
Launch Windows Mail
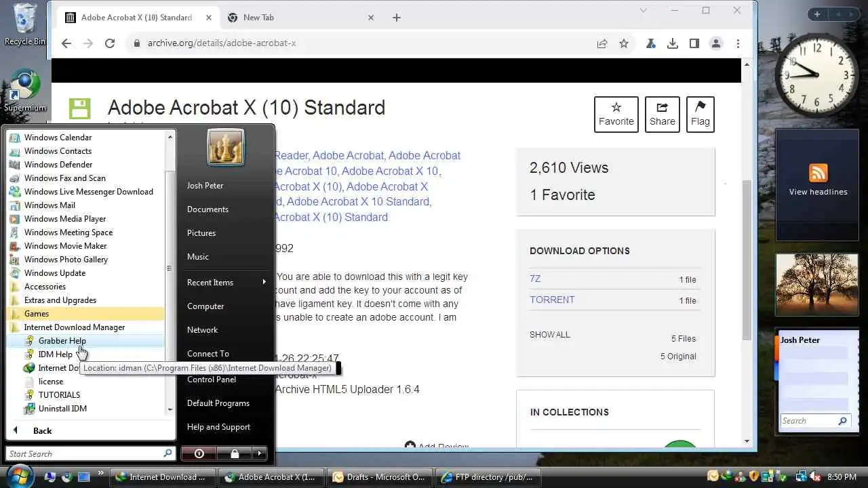point(50,205)
